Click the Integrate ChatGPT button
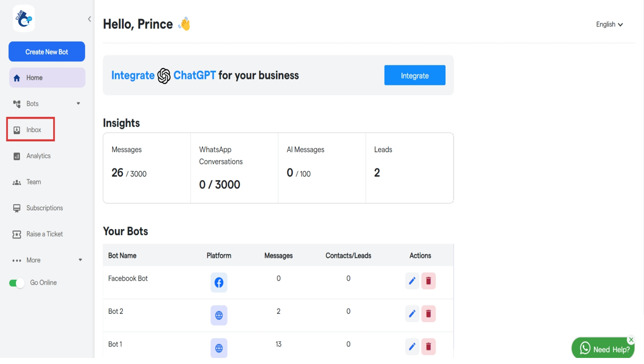The height and width of the screenshot is (364, 644). coord(414,75)
